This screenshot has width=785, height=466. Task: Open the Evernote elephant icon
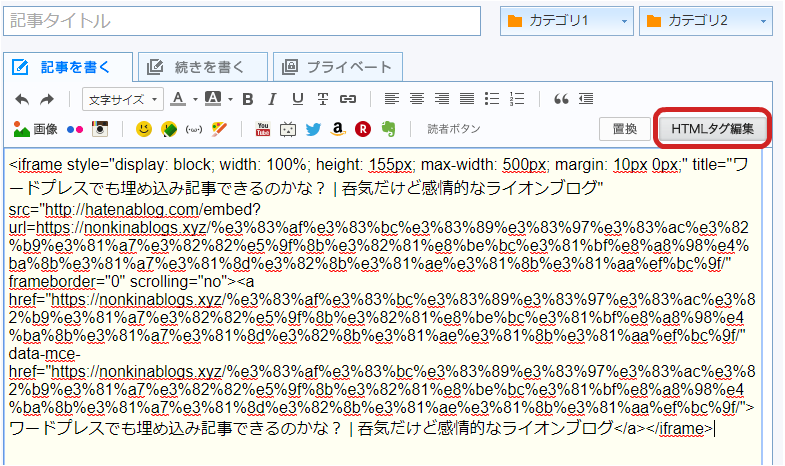tap(388, 129)
